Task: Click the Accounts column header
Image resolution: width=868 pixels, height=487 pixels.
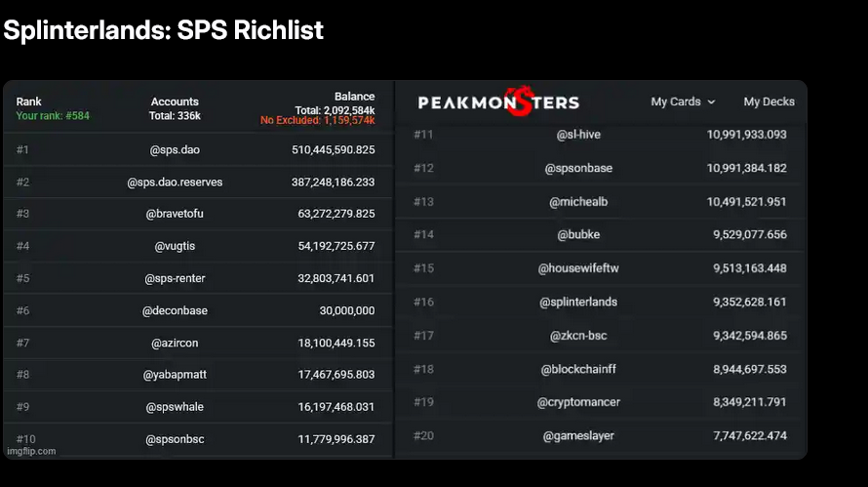Action: coord(175,101)
